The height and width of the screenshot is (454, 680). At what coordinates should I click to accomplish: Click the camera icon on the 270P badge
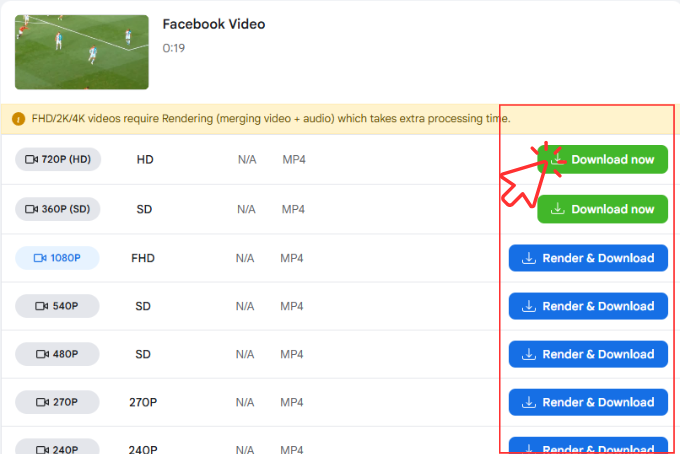(x=42, y=402)
